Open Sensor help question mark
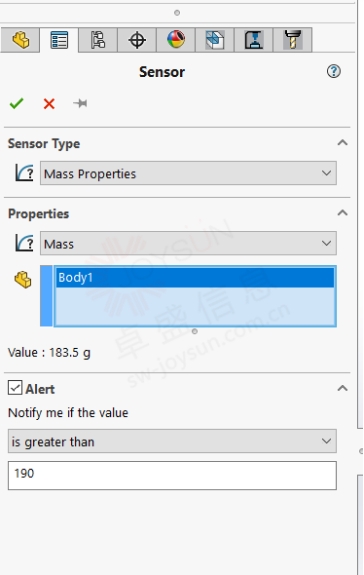The height and width of the screenshot is (575, 364). point(334,71)
